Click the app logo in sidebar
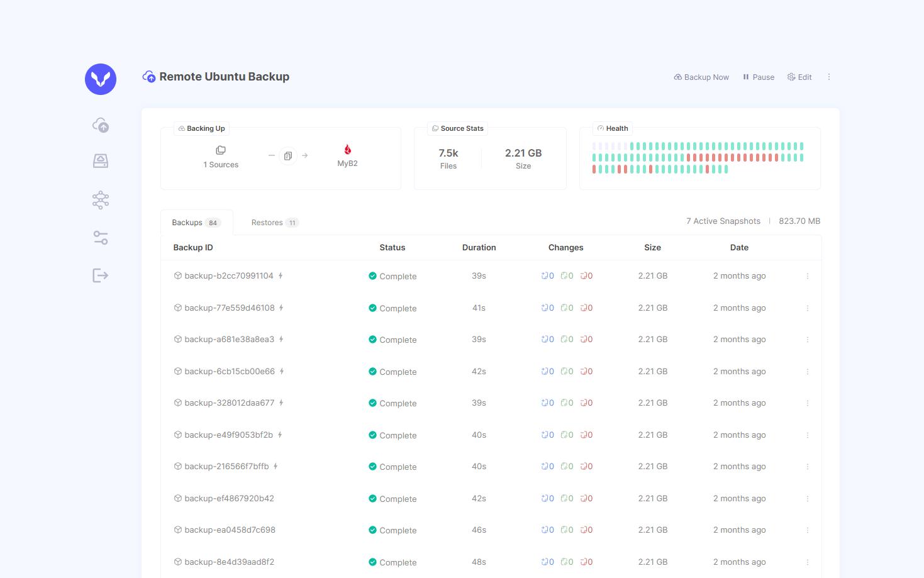This screenshot has height=578, width=924. [x=101, y=79]
